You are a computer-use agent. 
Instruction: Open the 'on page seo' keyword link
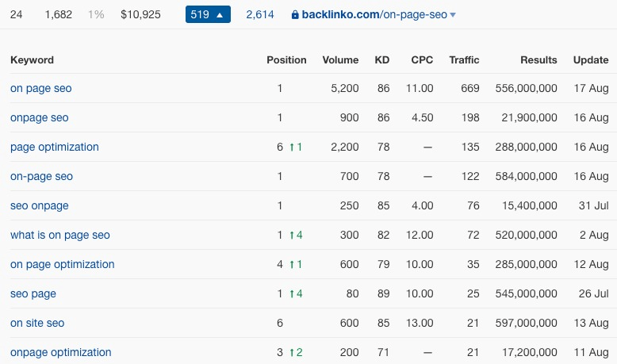(41, 88)
